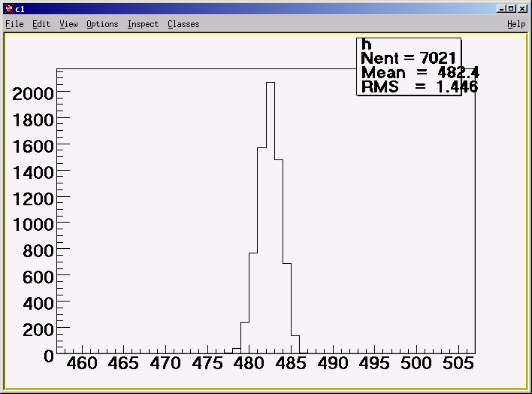Click the x-axis label 505
The height and width of the screenshot is (394, 532).
(x=458, y=363)
